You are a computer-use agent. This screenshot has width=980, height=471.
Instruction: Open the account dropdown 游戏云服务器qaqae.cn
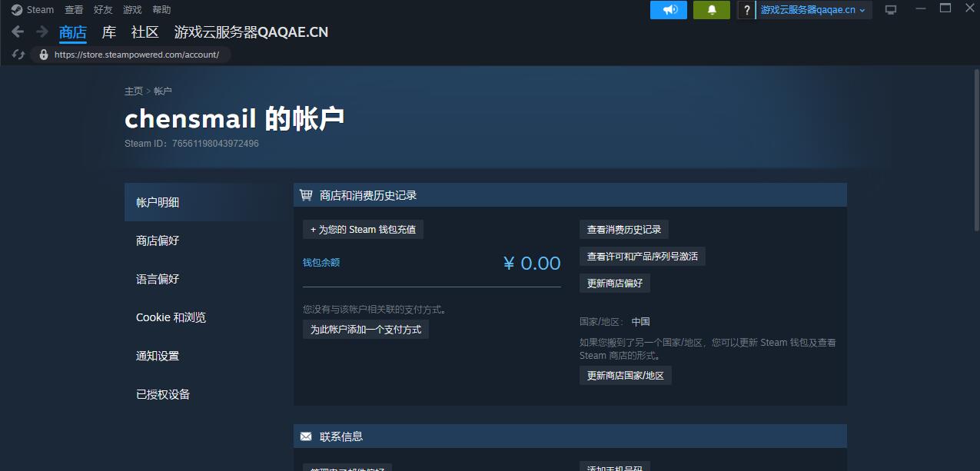point(814,10)
